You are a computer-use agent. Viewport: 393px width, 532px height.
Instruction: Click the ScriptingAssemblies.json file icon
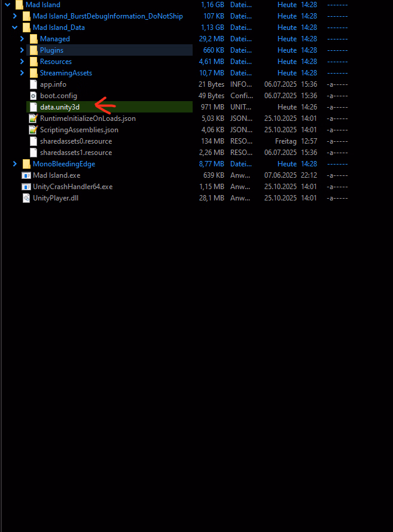pyautogui.click(x=33, y=130)
